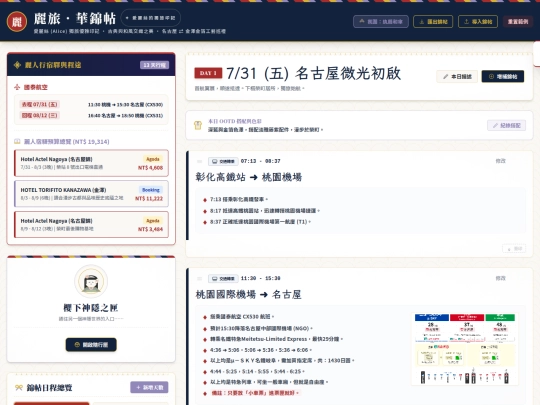Click the 7:13 bullet line in the first segment
The height and width of the screenshot is (405, 540).
(239, 199)
